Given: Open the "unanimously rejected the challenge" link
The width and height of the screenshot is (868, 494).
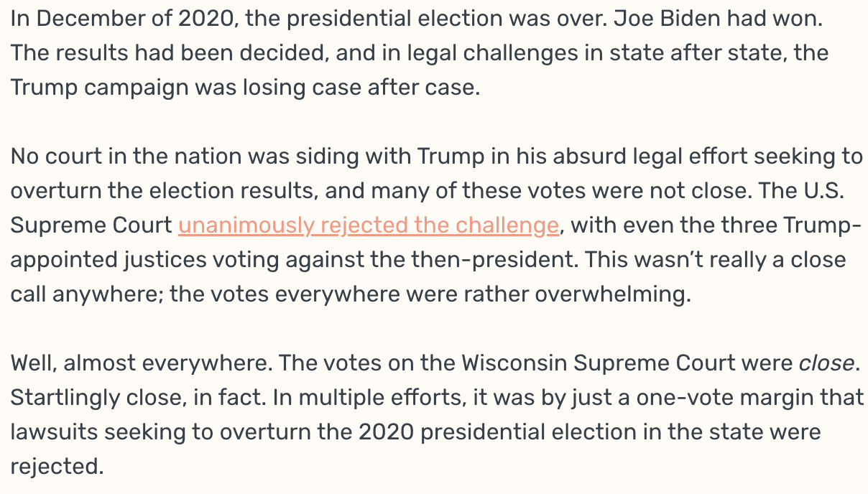Looking at the screenshot, I should (368, 226).
